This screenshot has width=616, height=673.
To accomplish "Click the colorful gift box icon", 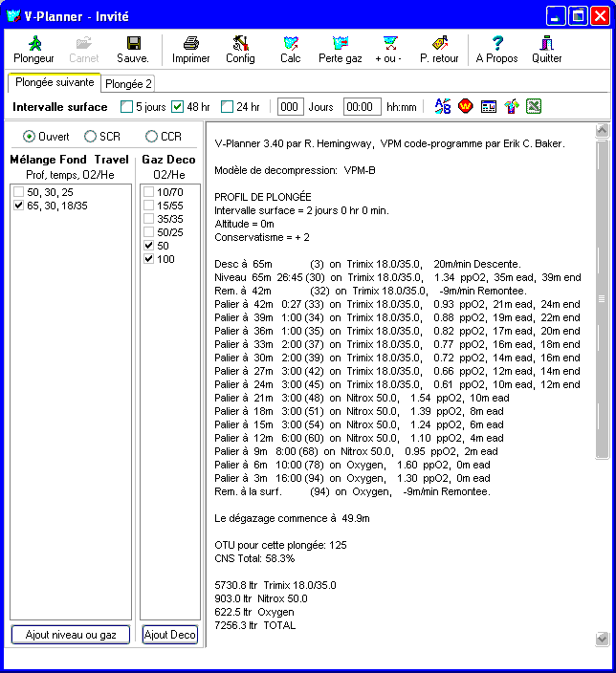I will (x=511, y=106).
